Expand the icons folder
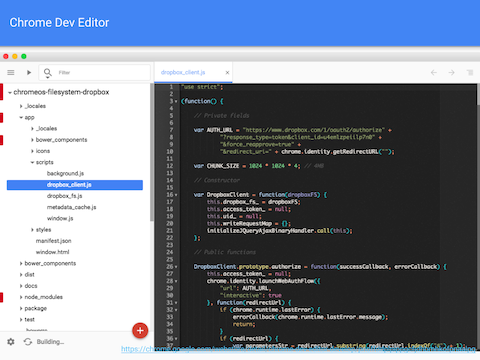 pyautogui.click(x=32, y=151)
